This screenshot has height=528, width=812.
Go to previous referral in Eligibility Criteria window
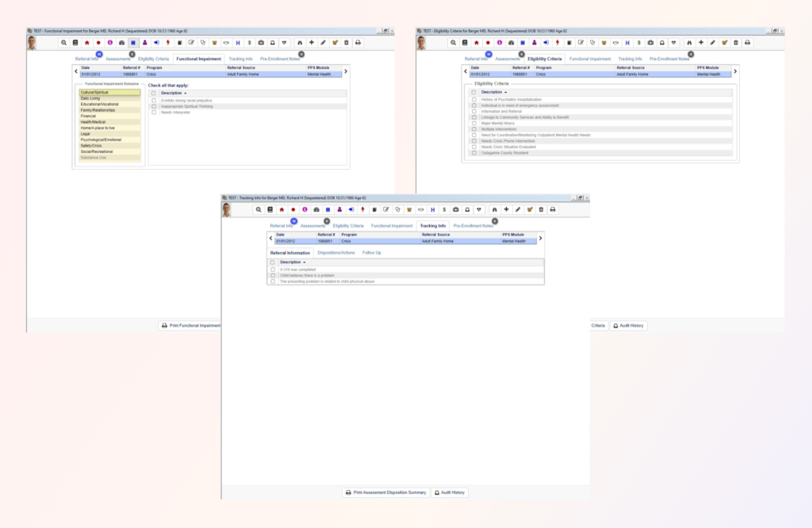(x=464, y=71)
